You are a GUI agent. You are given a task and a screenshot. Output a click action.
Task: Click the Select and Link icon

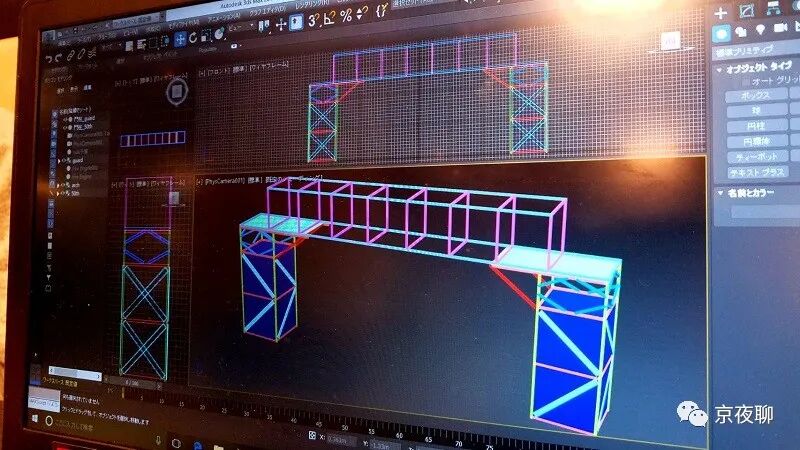[71, 55]
